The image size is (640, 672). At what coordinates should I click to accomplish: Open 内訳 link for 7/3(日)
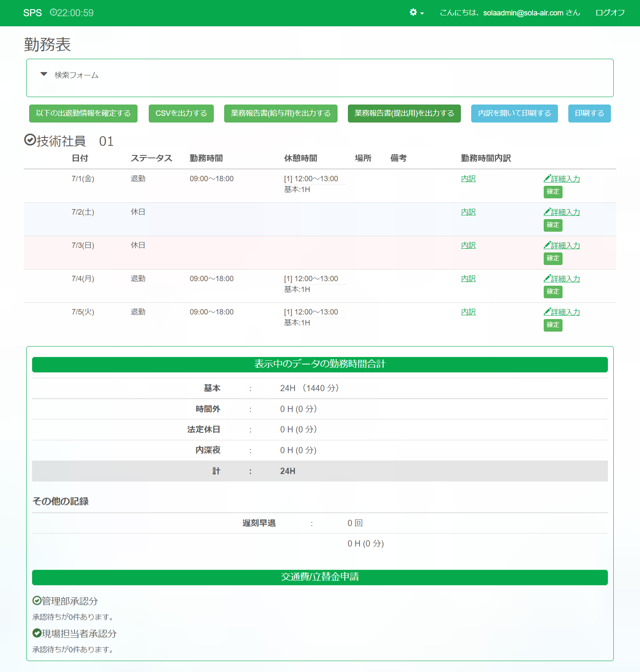coord(468,245)
